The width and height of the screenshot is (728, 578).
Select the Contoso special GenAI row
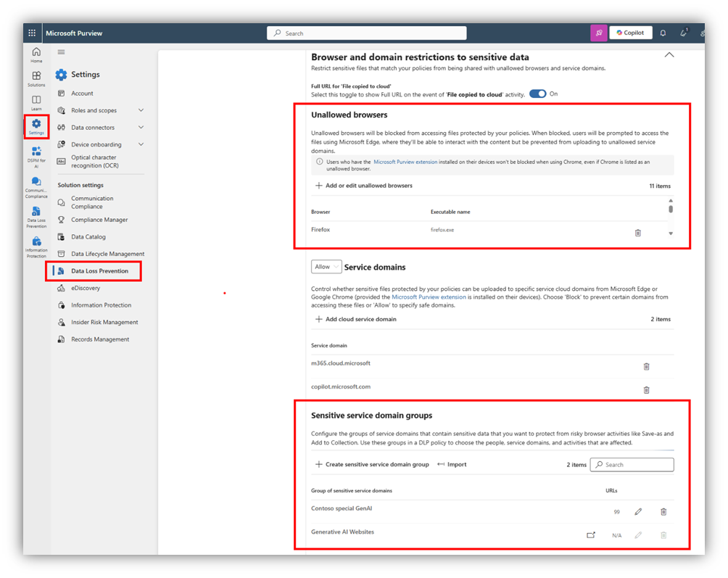492,511
